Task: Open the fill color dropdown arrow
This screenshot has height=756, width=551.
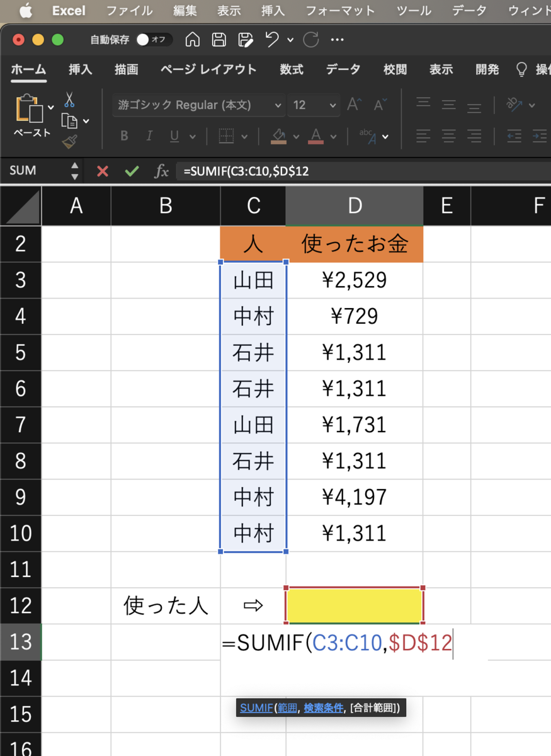Action: pos(297,136)
